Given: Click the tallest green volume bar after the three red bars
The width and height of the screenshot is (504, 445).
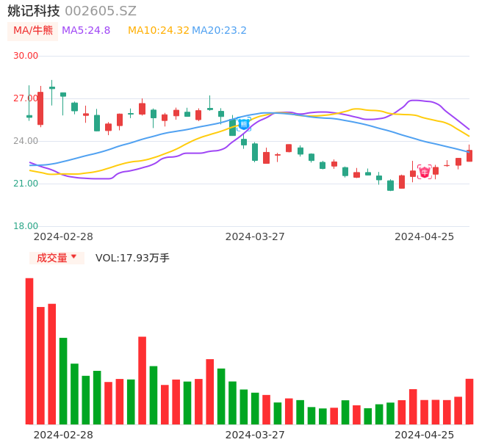Looking at the screenshot, I should coord(63,381).
